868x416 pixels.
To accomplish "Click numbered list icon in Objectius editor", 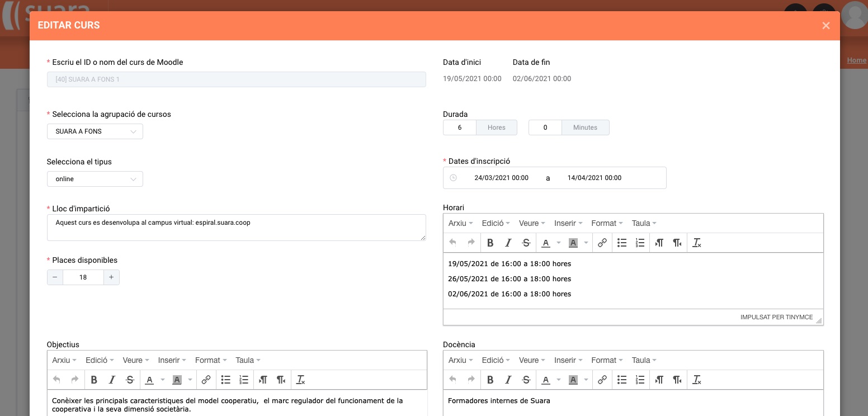I will click(x=244, y=380).
